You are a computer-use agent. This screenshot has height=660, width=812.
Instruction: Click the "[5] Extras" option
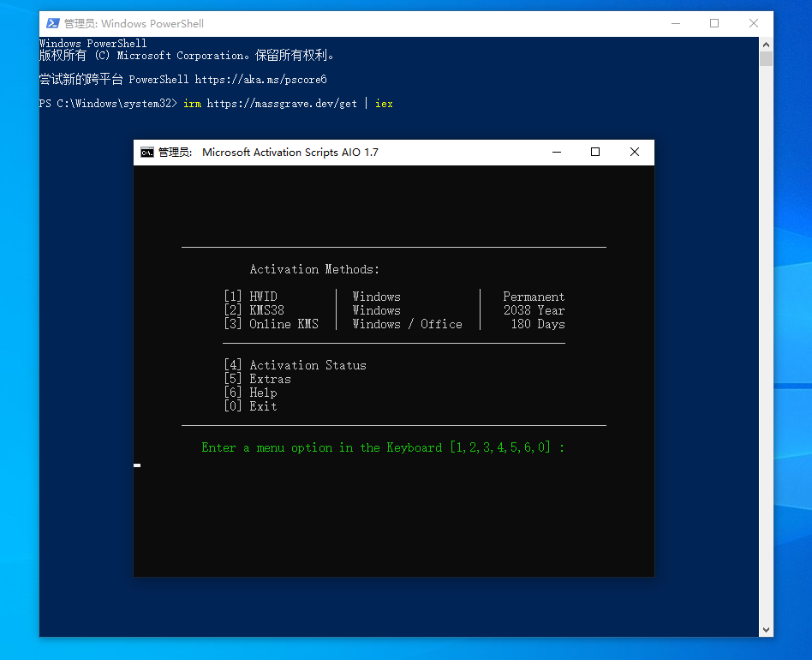point(257,379)
